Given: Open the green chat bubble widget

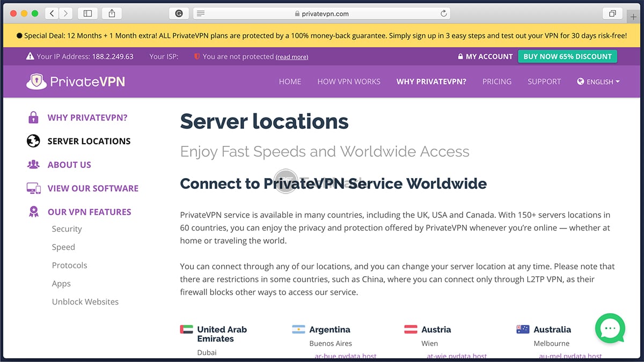Looking at the screenshot, I should (x=610, y=328).
